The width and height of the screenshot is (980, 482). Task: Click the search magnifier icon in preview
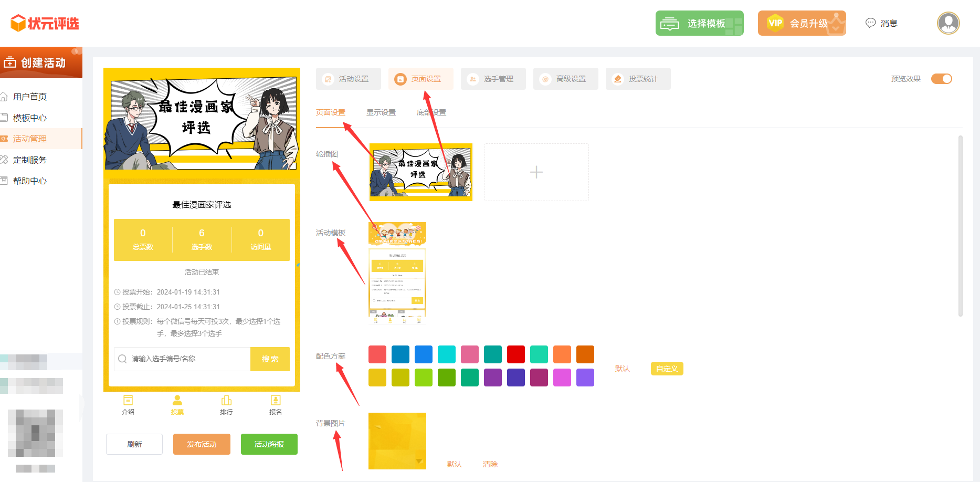click(123, 359)
